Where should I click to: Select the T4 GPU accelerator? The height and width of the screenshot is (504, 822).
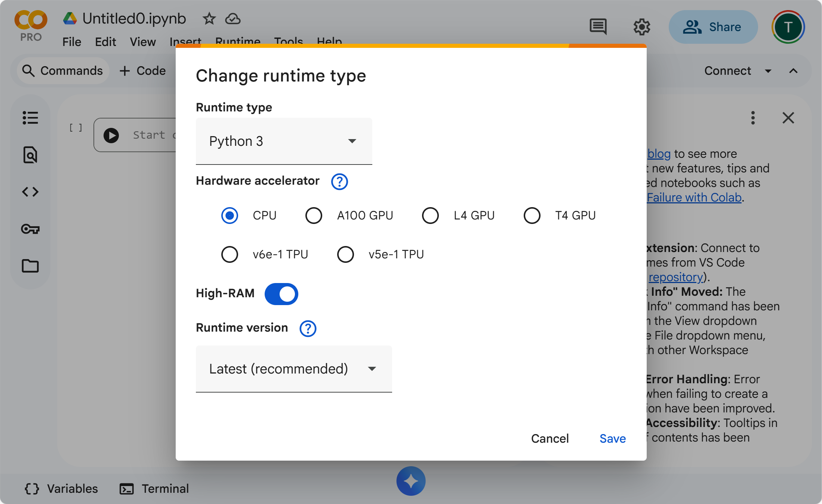point(532,215)
